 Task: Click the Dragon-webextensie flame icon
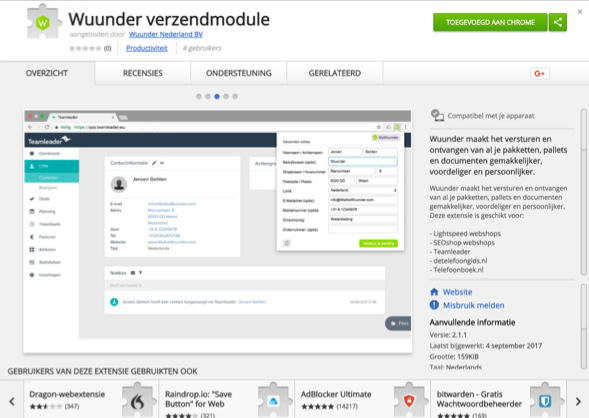137,401
